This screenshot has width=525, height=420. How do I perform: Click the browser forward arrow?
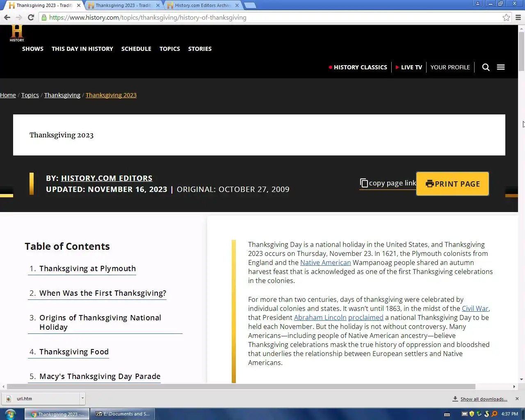tap(19, 17)
